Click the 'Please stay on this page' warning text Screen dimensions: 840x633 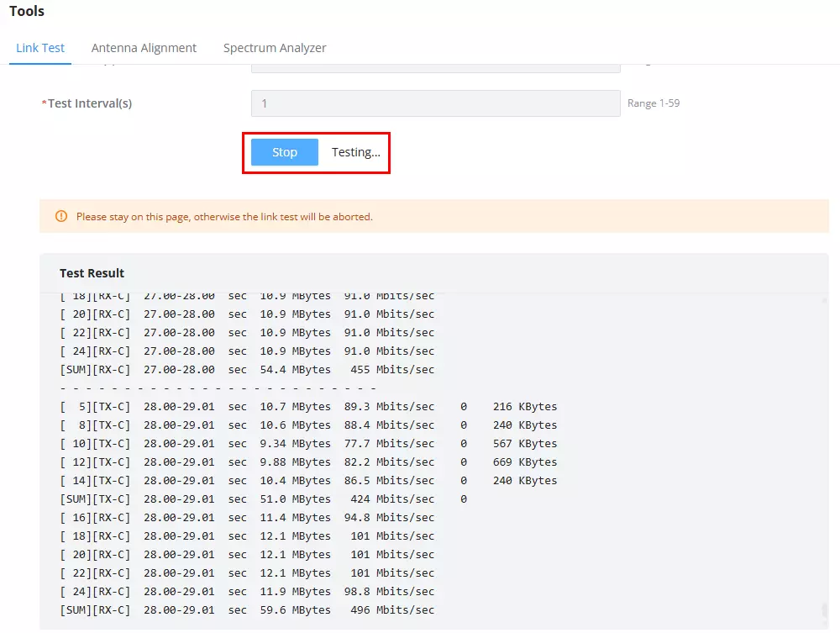click(x=224, y=217)
